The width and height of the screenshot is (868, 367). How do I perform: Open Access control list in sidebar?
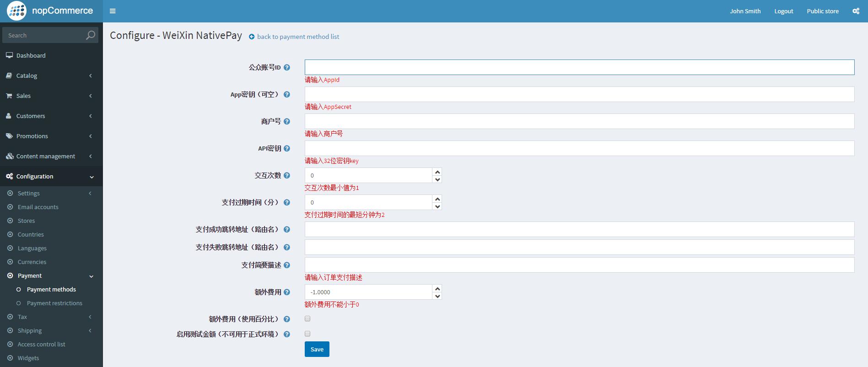click(x=41, y=344)
